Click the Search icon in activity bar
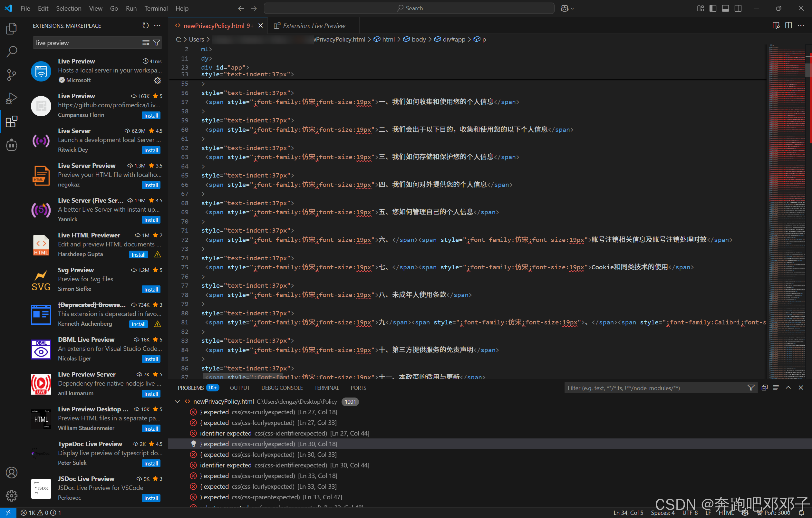This screenshot has width=812, height=518. click(x=12, y=52)
